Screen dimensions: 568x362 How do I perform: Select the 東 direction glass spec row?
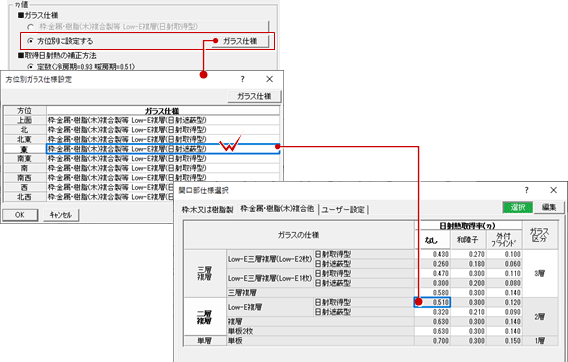163,149
